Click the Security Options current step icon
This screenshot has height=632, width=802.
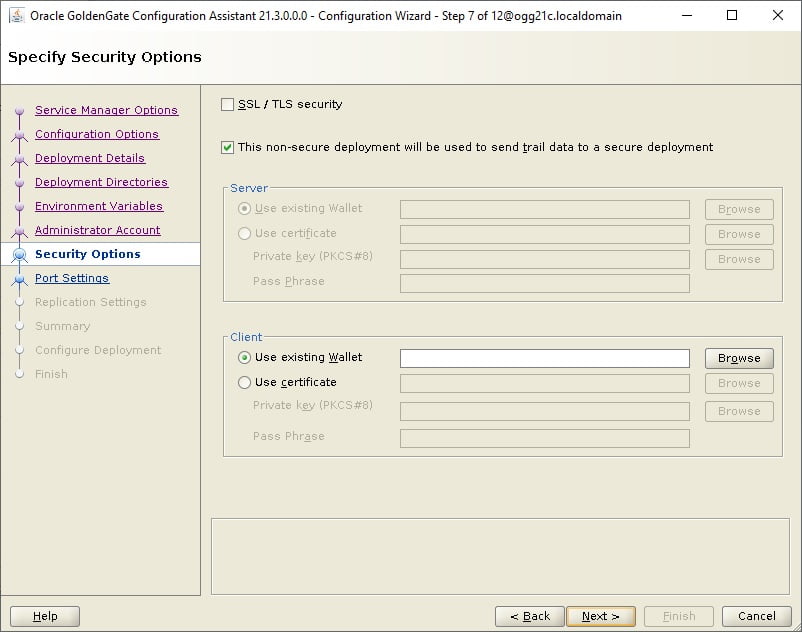coord(19,254)
